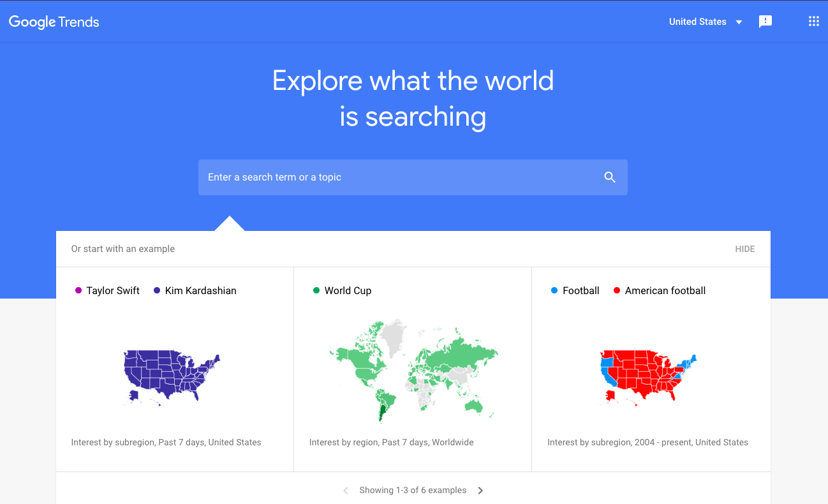828x504 pixels.
Task: Focus the search term or topic field
Action: [x=413, y=177]
